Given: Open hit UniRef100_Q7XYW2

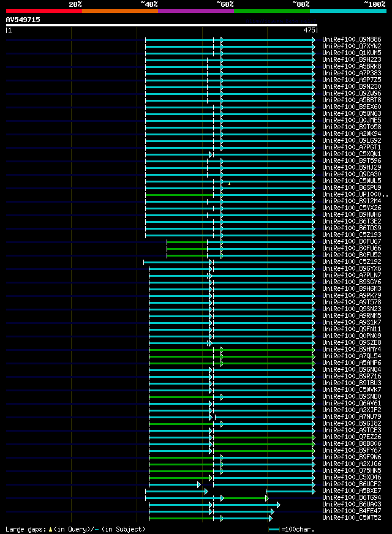Looking at the screenshot, I should pyautogui.click(x=352, y=47).
